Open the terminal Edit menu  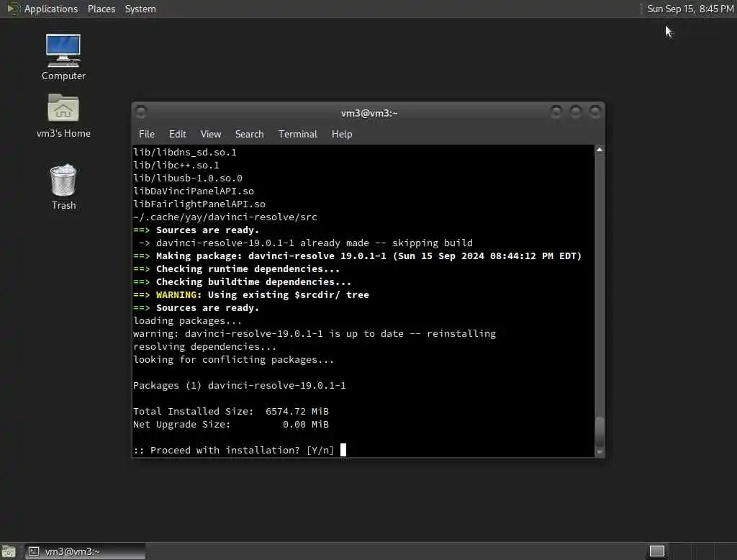177,134
